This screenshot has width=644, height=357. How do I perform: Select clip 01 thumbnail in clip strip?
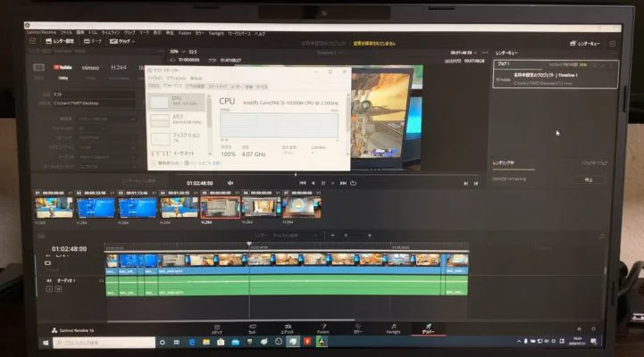pyautogui.click(x=54, y=207)
